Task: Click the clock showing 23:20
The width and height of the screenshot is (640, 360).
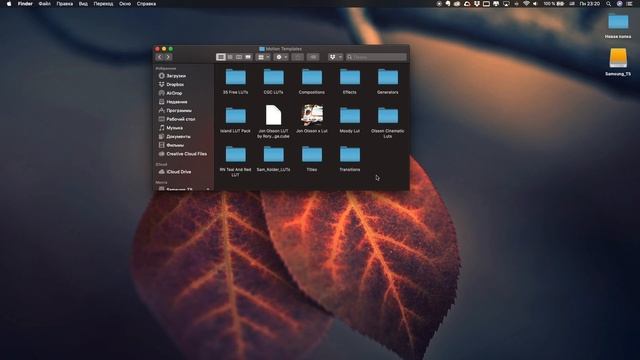Action: [x=590, y=4]
